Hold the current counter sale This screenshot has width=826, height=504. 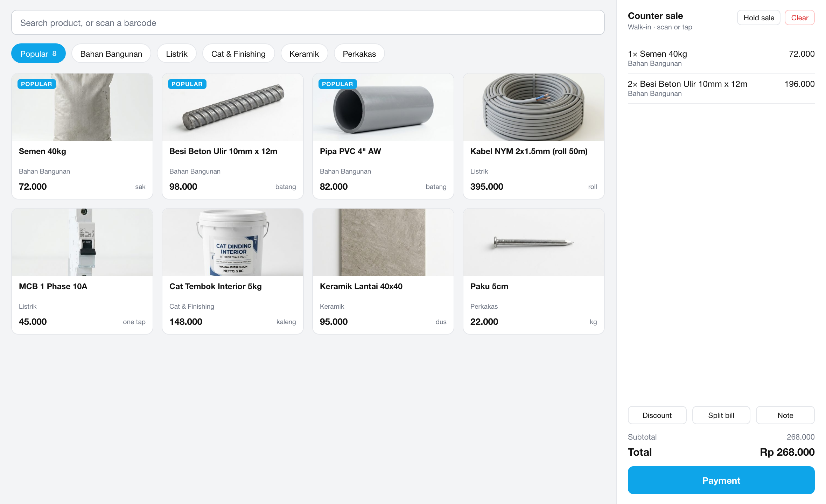[759, 18]
